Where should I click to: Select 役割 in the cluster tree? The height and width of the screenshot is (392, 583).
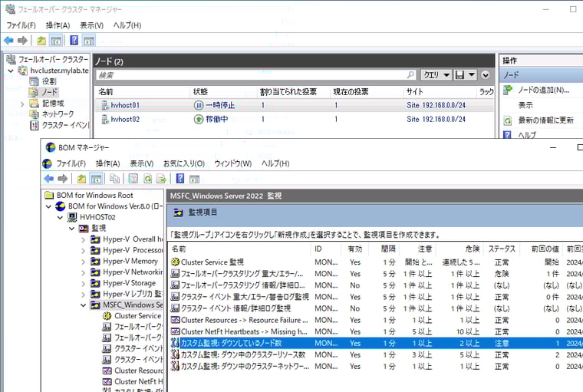(x=49, y=81)
